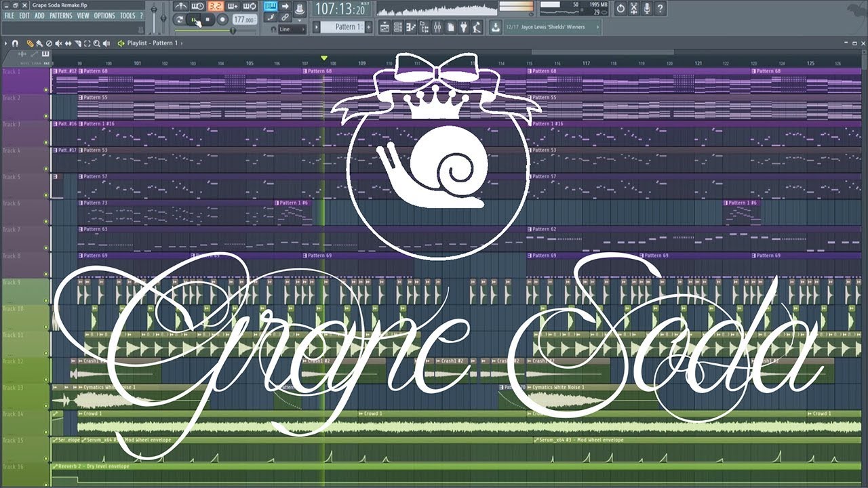Click the record button
Viewport: 868px width, 488px height.
click(222, 20)
